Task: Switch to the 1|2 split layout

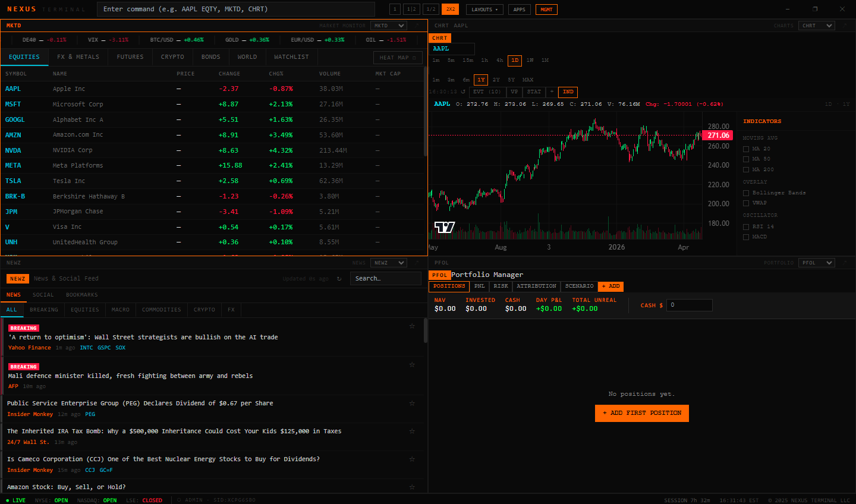Action: (411, 10)
